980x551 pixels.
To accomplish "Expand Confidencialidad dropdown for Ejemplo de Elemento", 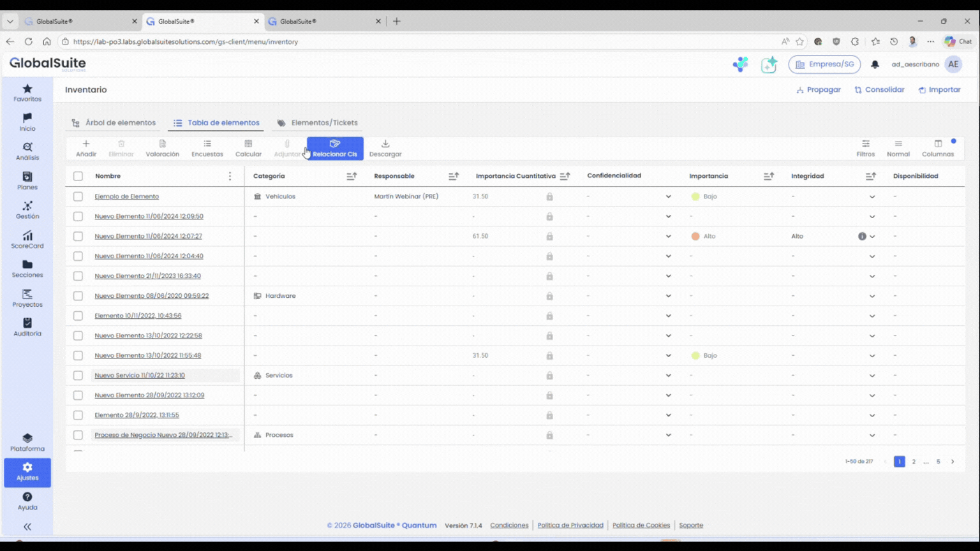I will (668, 196).
